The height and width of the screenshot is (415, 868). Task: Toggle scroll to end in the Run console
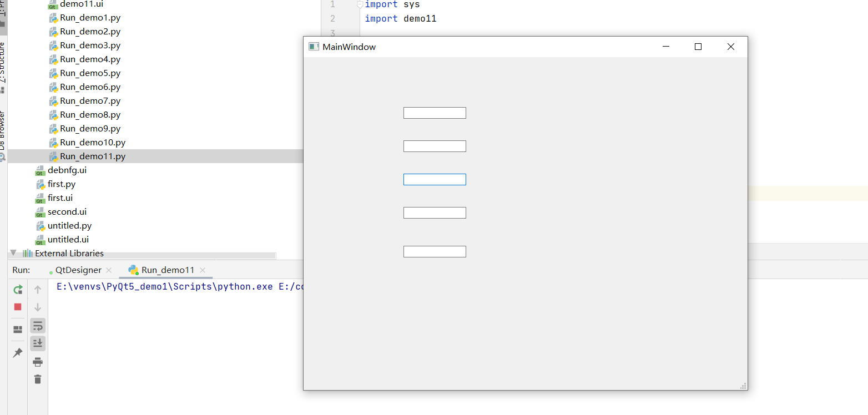point(38,343)
